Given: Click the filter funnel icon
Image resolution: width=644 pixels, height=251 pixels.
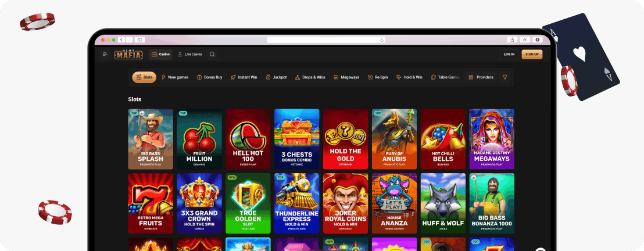Looking at the screenshot, I should click(x=505, y=77).
